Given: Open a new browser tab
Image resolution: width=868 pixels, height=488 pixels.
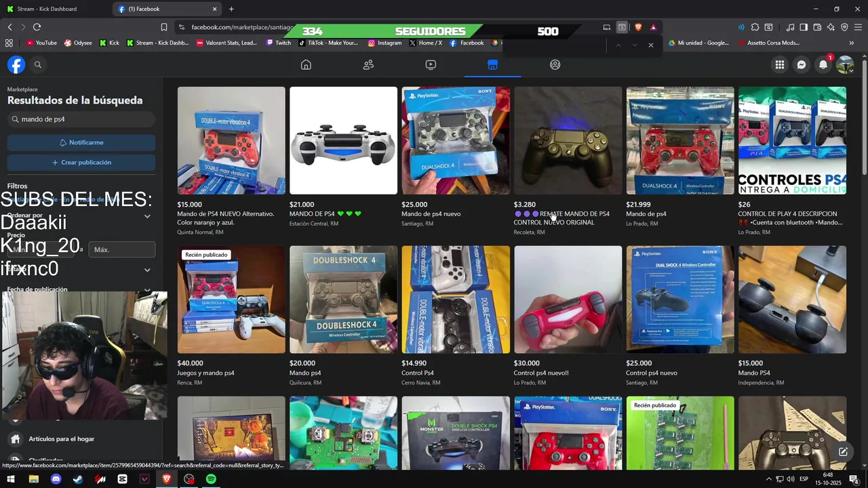Looking at the screenshot, I should pos(231,9).
